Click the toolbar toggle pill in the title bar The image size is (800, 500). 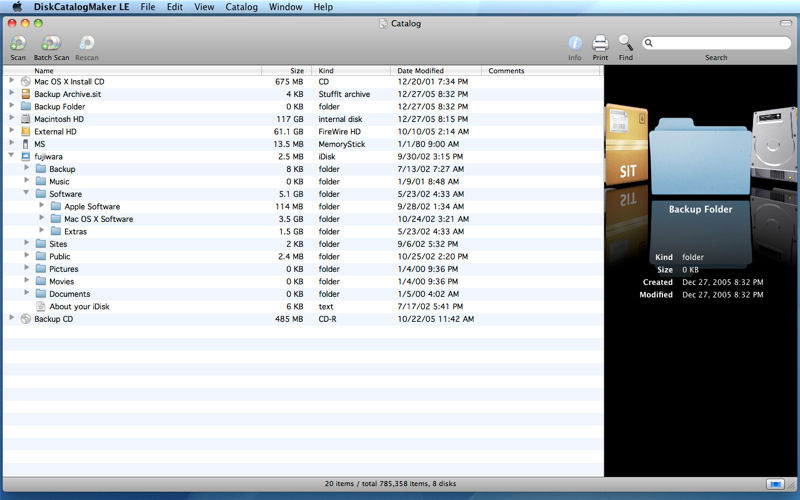pyautogui.click(x=785, y=23)
